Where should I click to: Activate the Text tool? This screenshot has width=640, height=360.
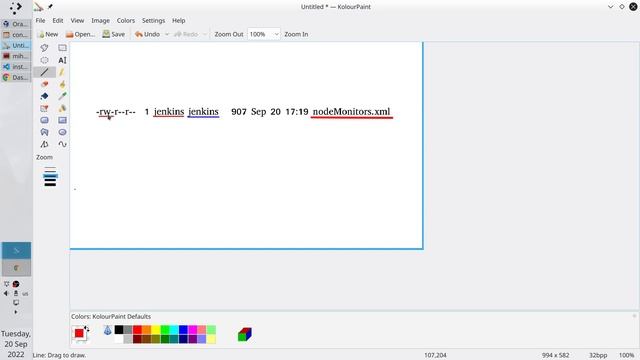(x=62, y=60)
